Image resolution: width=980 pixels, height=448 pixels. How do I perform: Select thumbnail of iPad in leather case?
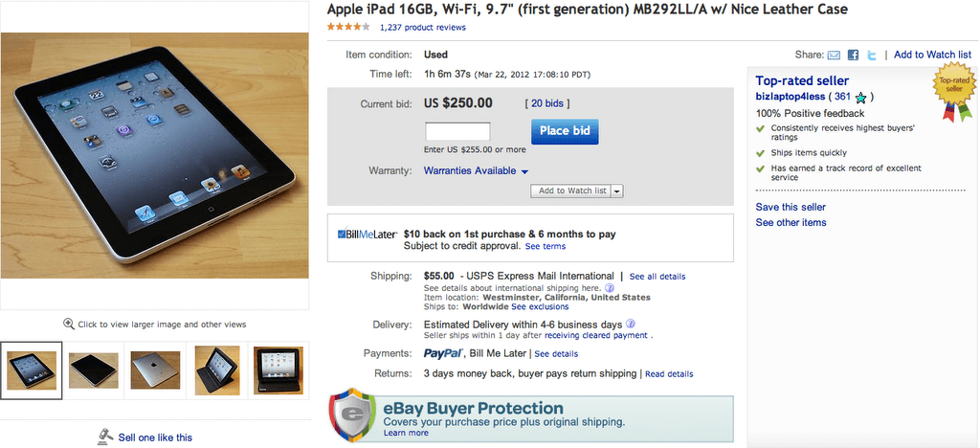(x=217, y=370)
